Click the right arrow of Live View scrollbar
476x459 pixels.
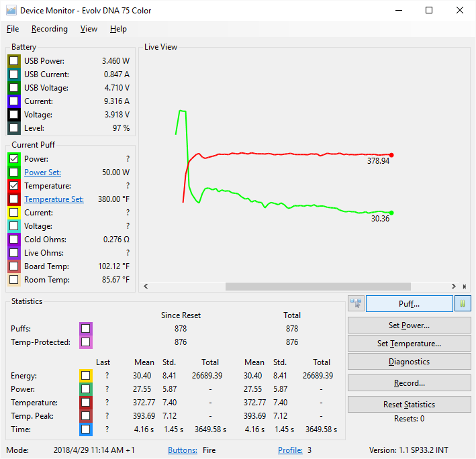(454, 287)
